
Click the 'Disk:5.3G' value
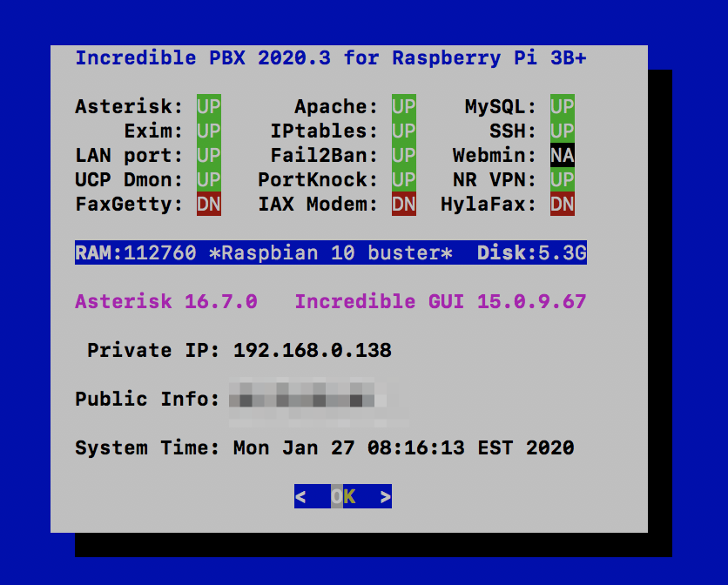click(532, 253)
